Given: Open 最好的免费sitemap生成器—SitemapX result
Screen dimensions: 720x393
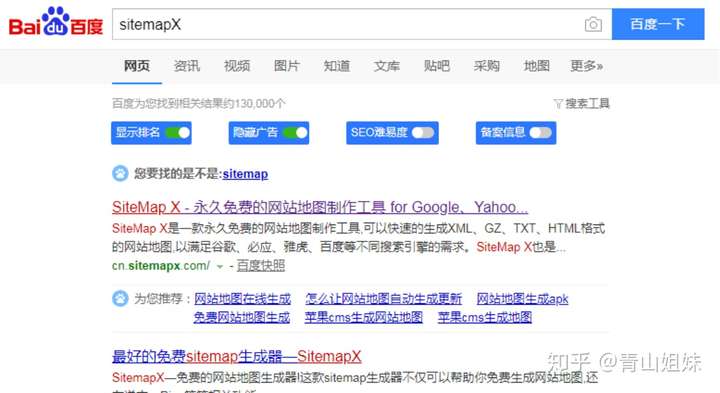Looking at the screenshot, I should 236,356.
